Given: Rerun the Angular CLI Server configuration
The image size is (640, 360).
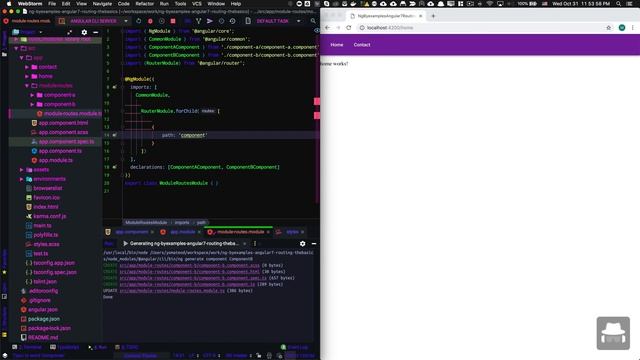Looking at the screenshot, I should 139,21.
